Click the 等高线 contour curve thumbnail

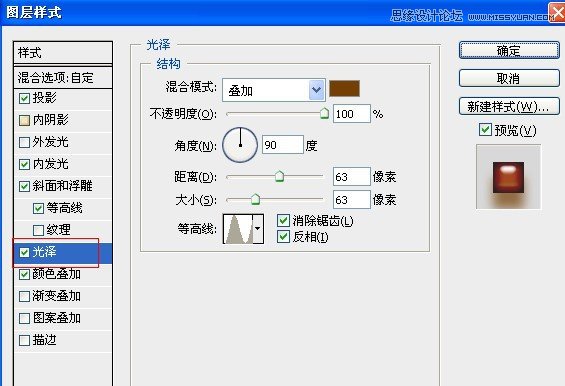238,229
